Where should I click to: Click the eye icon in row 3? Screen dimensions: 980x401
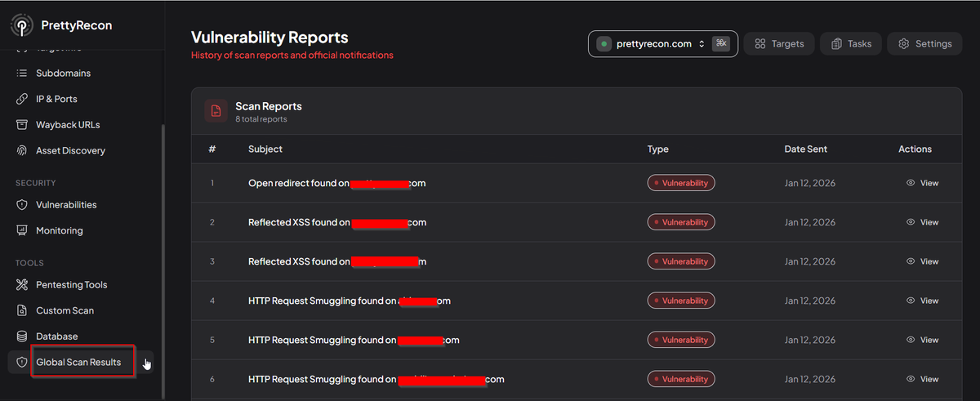coord(911,261)
